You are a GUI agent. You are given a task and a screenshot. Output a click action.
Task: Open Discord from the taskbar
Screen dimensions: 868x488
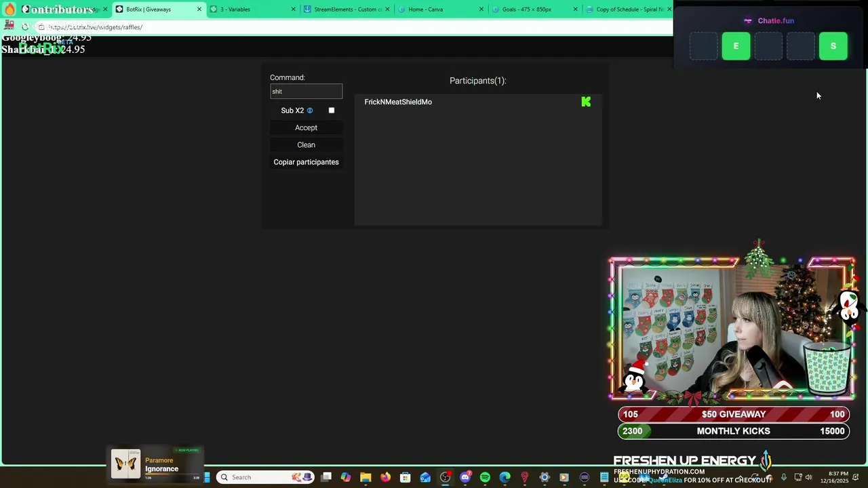pyautogui.click(x=465, y=477)
